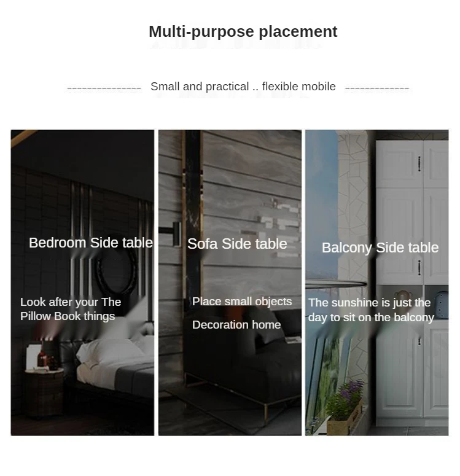
Task: Click the Decoration home caption
Action: 236,325
